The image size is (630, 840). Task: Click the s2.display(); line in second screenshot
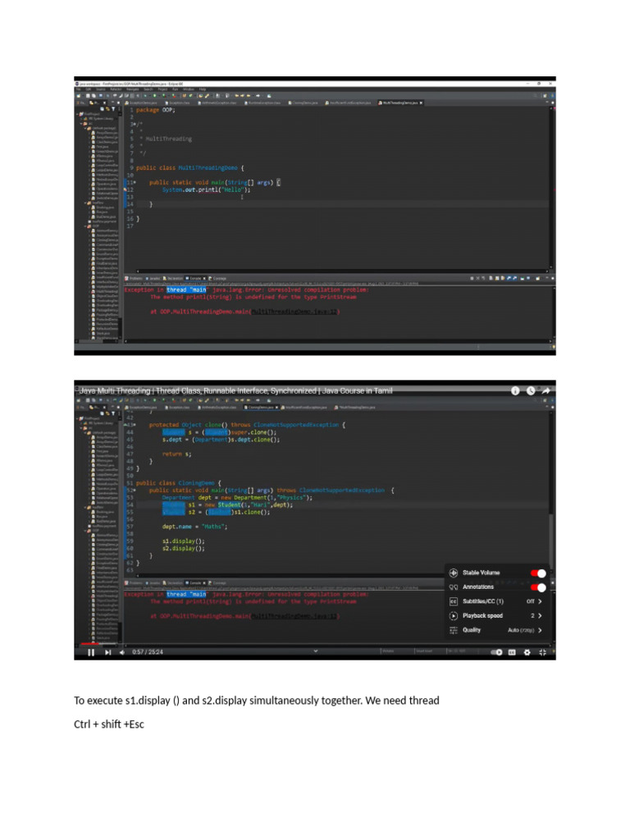pyautogui.click(x=183, y=549)
